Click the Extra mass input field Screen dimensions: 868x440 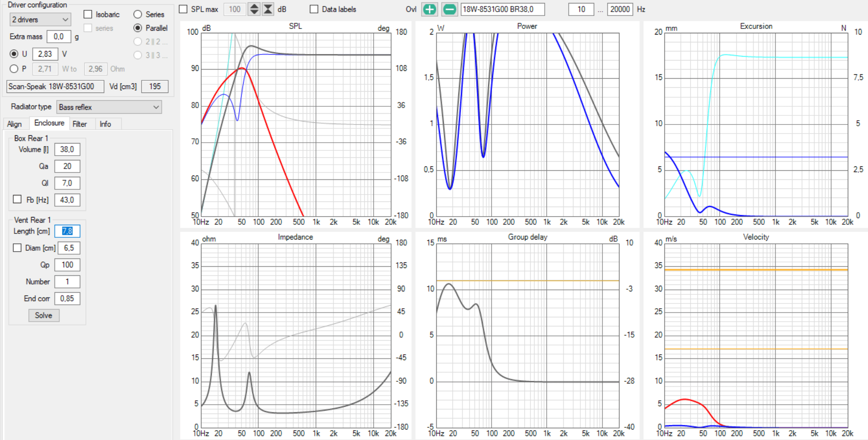[x=59, y=37]
